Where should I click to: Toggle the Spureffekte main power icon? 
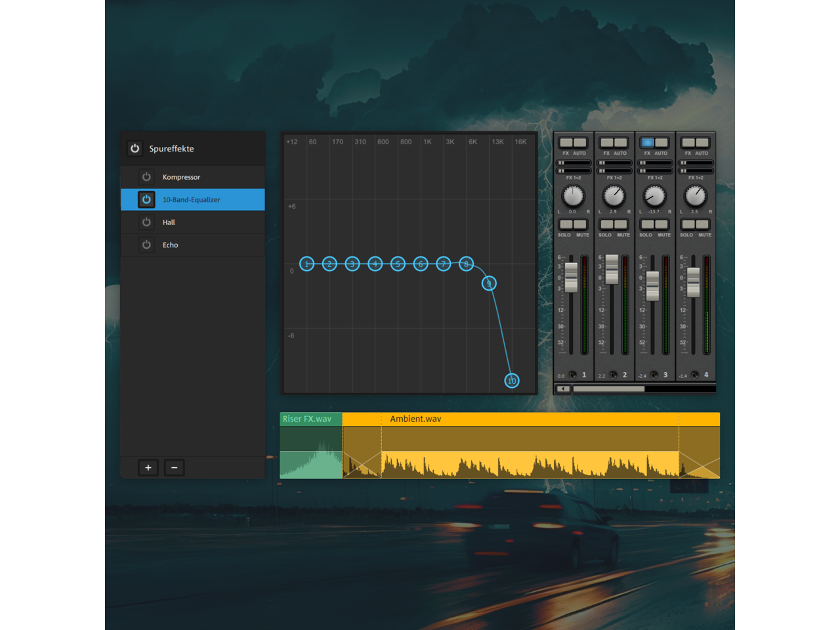click(x=135, y=148)
